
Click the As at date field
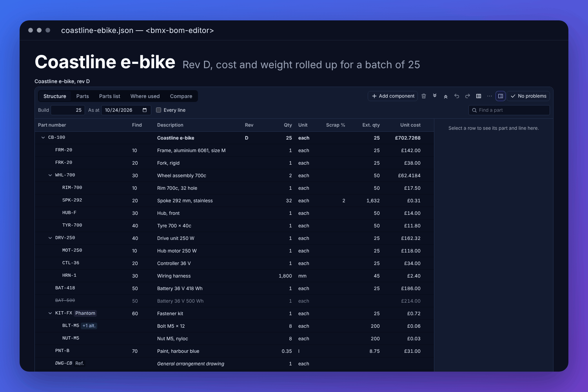click(x=126, y=110)
